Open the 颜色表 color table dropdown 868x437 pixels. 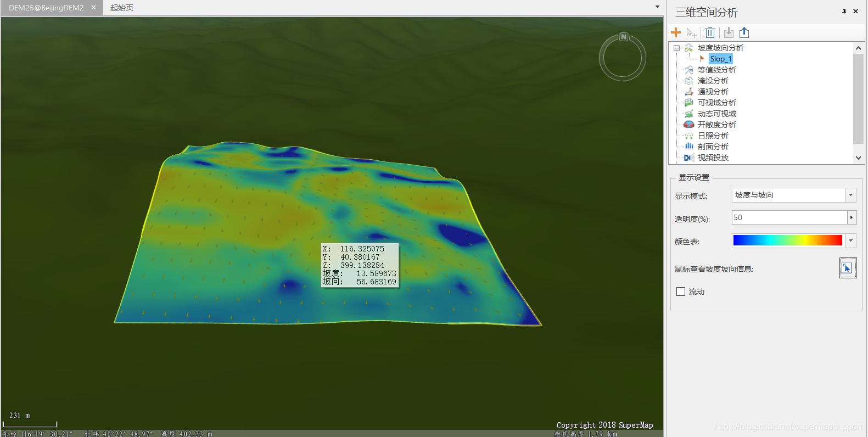[850, 240]
